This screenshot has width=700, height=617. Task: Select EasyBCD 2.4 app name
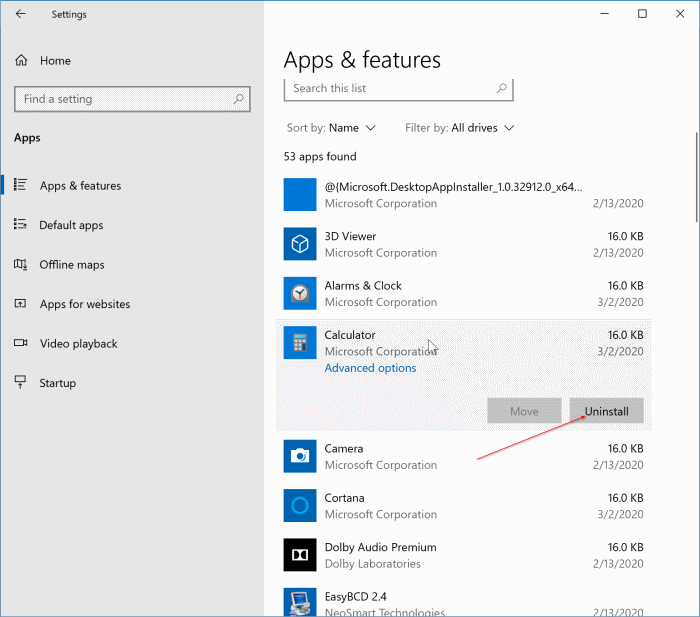click(355, 597)
